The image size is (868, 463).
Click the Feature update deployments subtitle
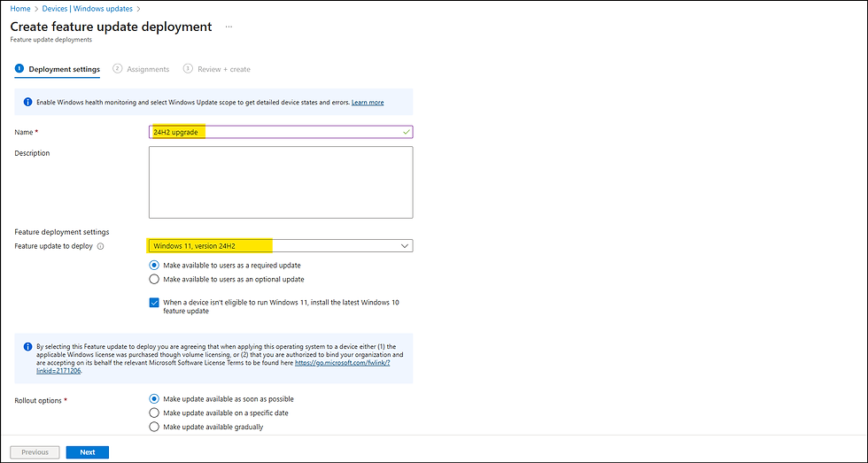pyautogui.click(x=51, y=40)
